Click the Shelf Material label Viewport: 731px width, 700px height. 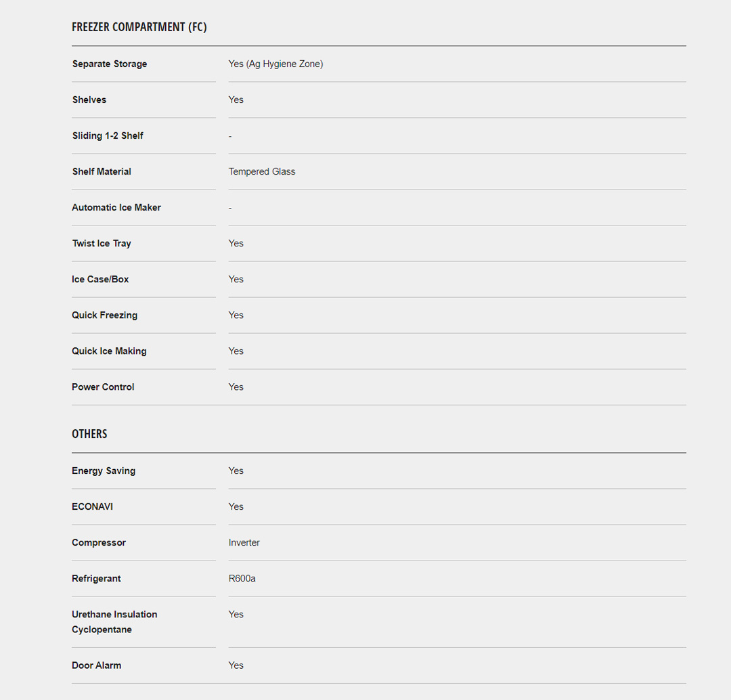pyautogui.click(x=102, y=171)
